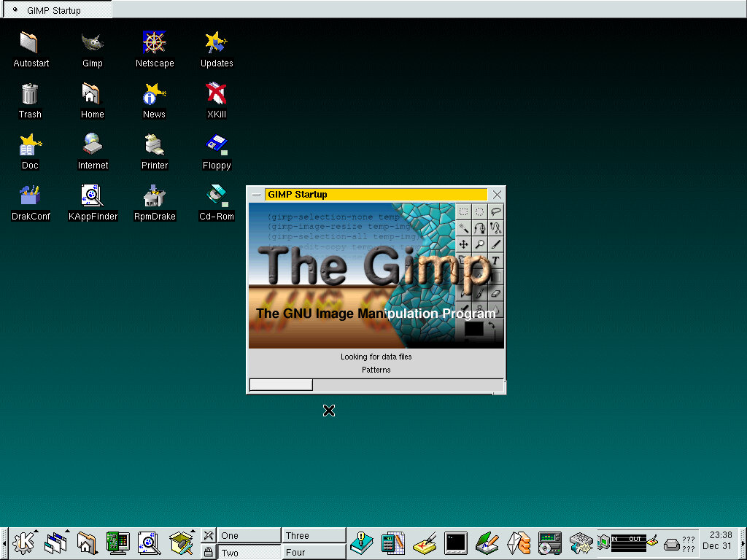
Task: Click the lock screen panel button
Action: (208, 552)
